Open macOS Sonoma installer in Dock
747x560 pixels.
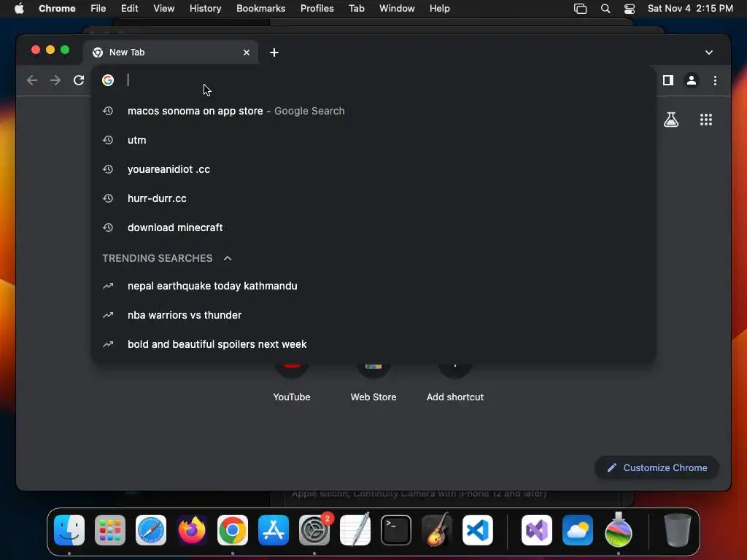tap(619, 530)
